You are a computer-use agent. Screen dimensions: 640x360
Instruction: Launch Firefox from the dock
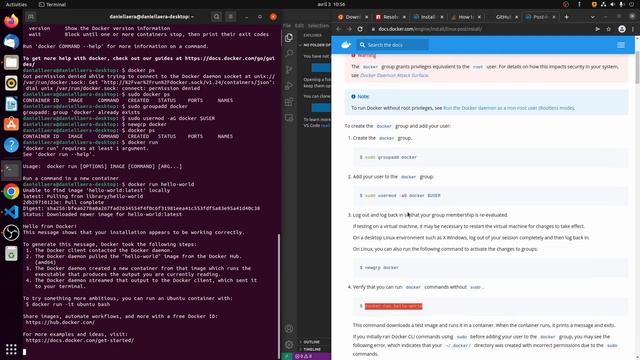[11, 20]
